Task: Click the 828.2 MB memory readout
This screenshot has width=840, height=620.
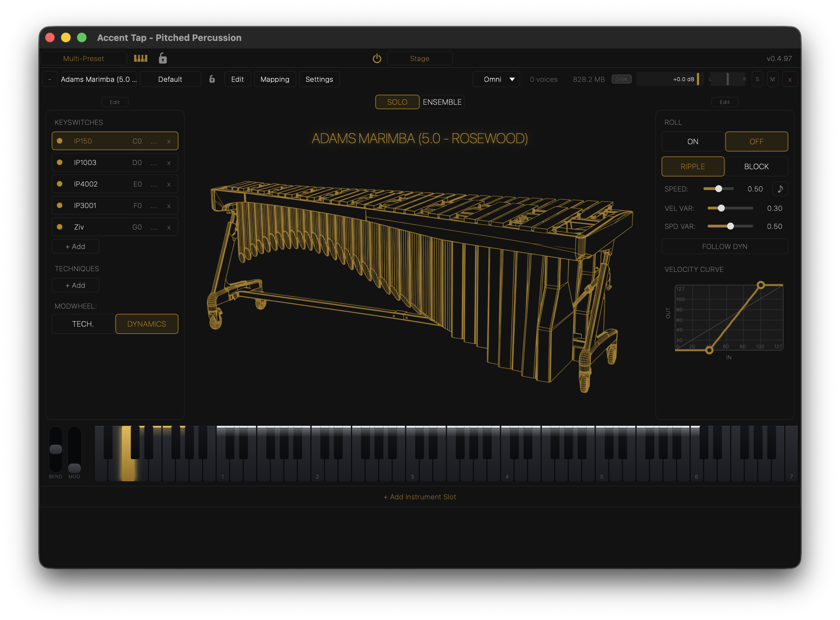Action: pos(589,79)
